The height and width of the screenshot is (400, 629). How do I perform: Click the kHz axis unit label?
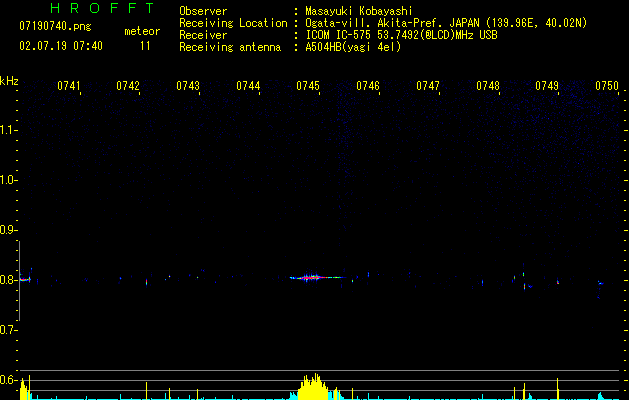9,81
